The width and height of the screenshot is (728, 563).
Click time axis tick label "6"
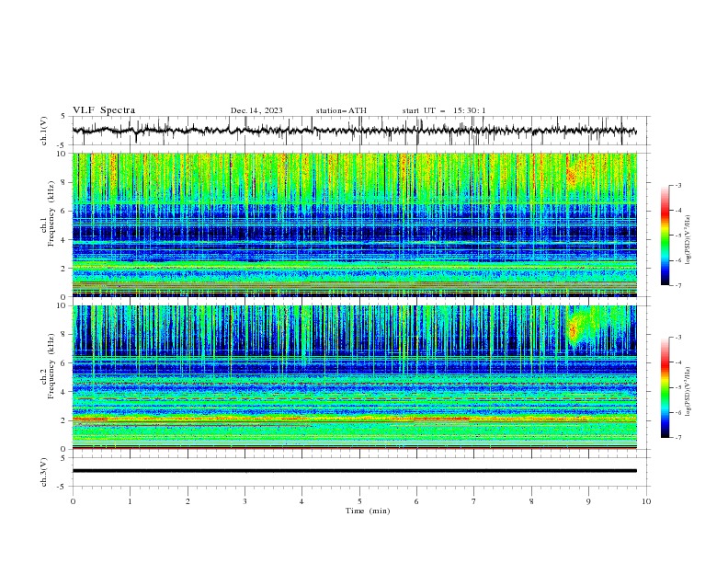(416, 501)
